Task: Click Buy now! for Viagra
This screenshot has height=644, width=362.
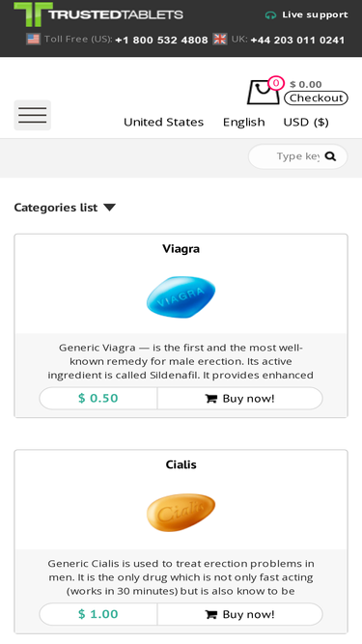Action: pyautogui.click(x=239, y=399)
